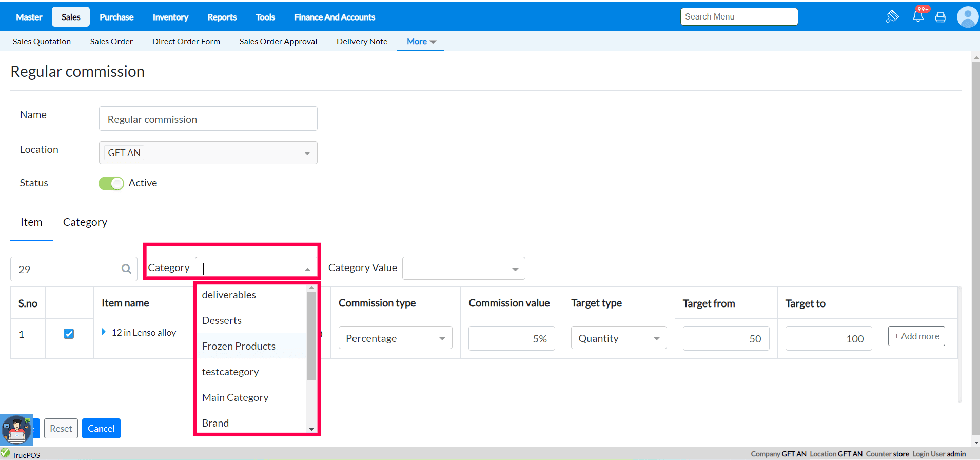
Task: Open the user profile avatar
Action: (x=967, y=17)
